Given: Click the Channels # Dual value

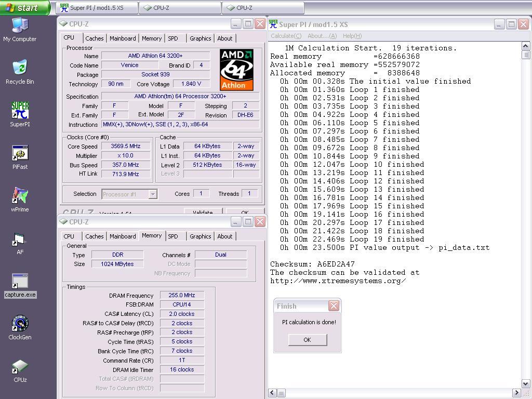Looking at the screenshot, I should tap(220, 255).
